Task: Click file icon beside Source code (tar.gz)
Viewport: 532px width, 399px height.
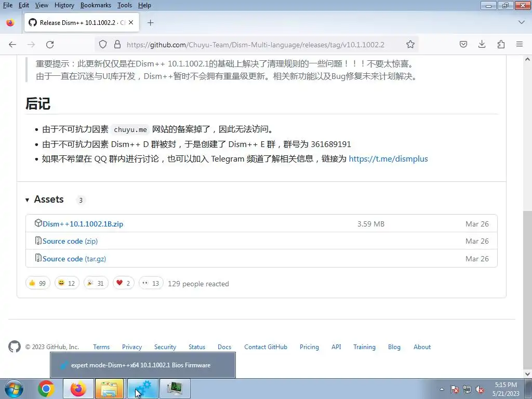Action: coord(38,258)
